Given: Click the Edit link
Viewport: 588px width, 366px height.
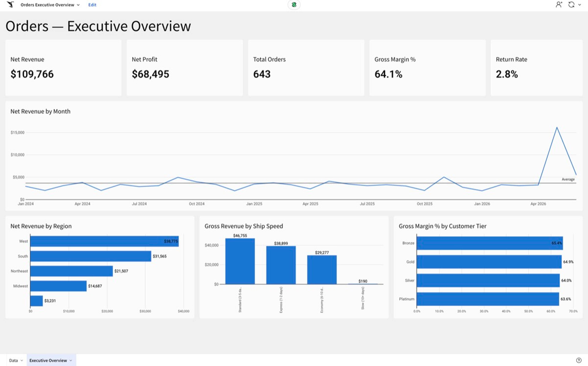Looking at the screenshot, I should [x=92, y=5].
